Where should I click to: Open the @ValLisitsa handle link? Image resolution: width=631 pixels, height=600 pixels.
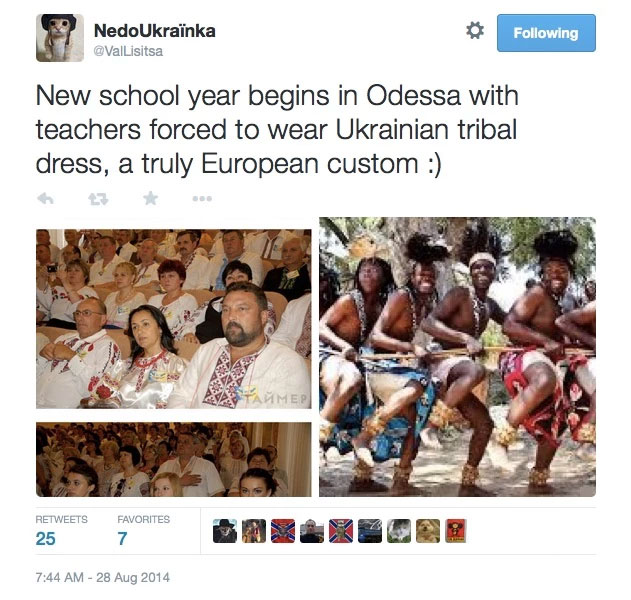[128, 52]
